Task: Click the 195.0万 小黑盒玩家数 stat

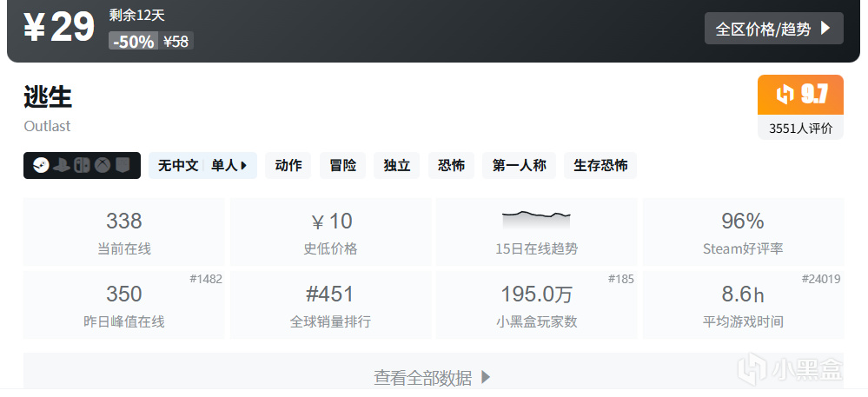Action: [536, 305]
